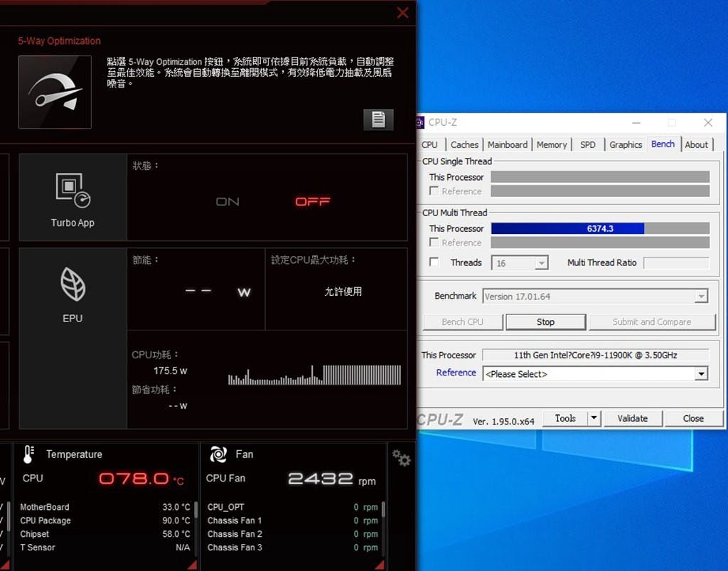Switch to the Mainboard tab

coord(508,144)
